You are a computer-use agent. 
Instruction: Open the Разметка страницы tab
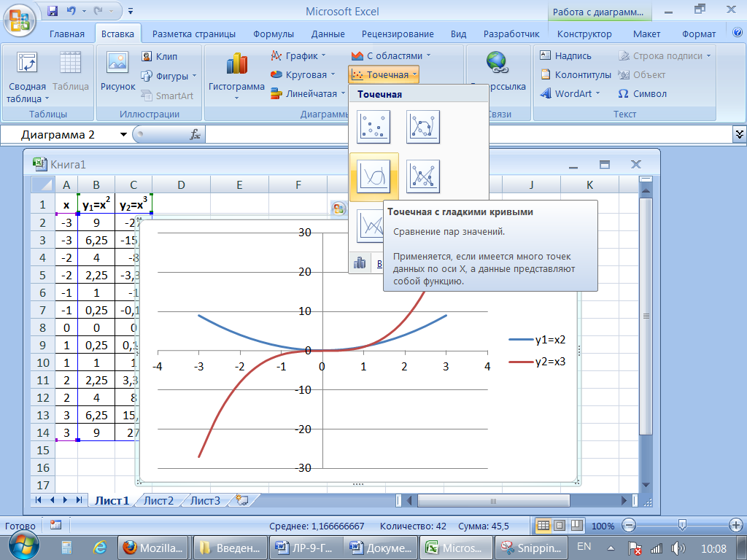194,34
